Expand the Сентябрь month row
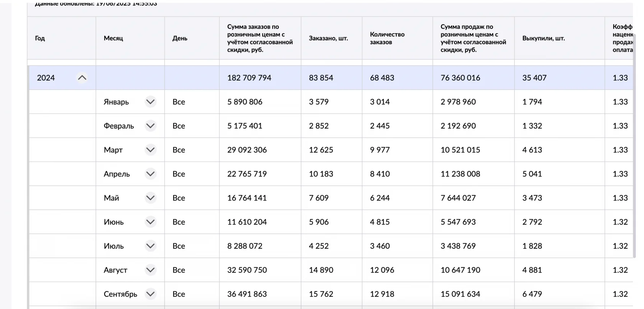Screen dimensions: 644x309 coord(151,294)
